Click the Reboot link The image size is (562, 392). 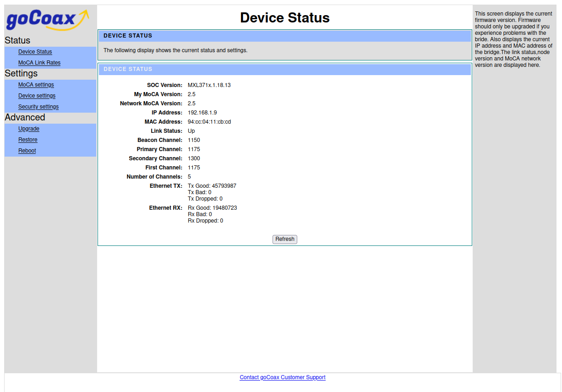27,151
